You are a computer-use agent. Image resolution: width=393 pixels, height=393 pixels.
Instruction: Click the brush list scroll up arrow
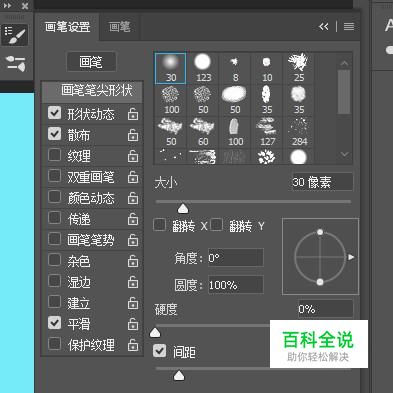[x=344, y=63]
